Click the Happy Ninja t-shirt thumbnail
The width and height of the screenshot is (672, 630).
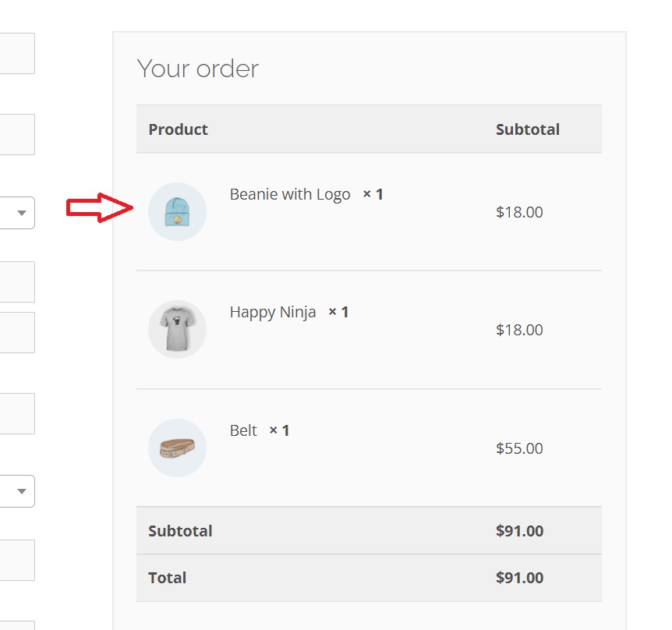(177, 329)
